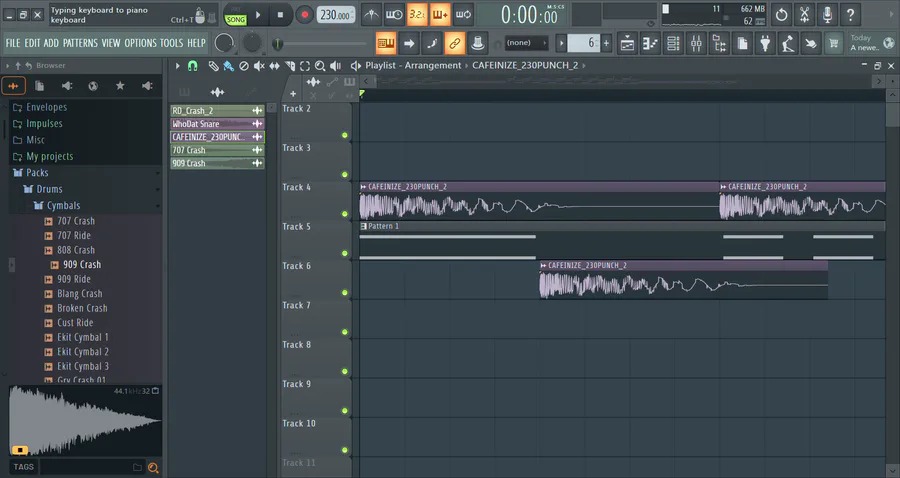Mute Track 4 with its green LED
Screen dimensions: 900x478
[344, 214]
